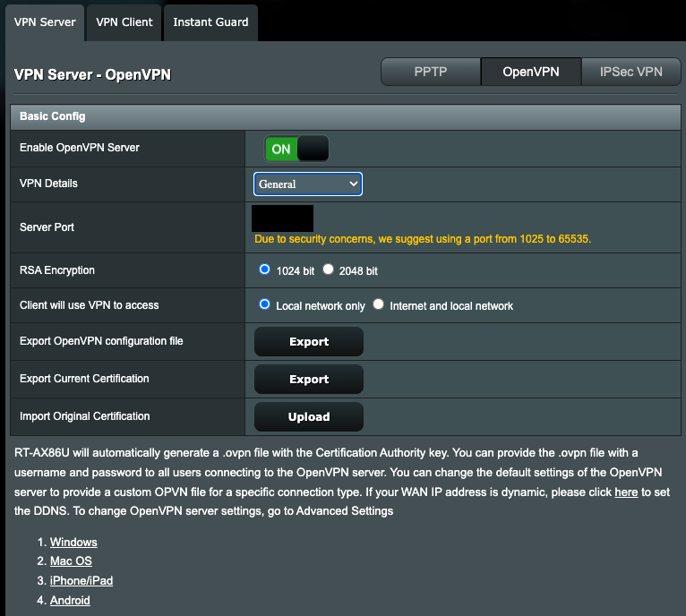The height and width of the screenshot is (616, 686).
Task: Click the 'Client will use VPN to access' label
Action: pyautogui.click(x=89, y=305)
